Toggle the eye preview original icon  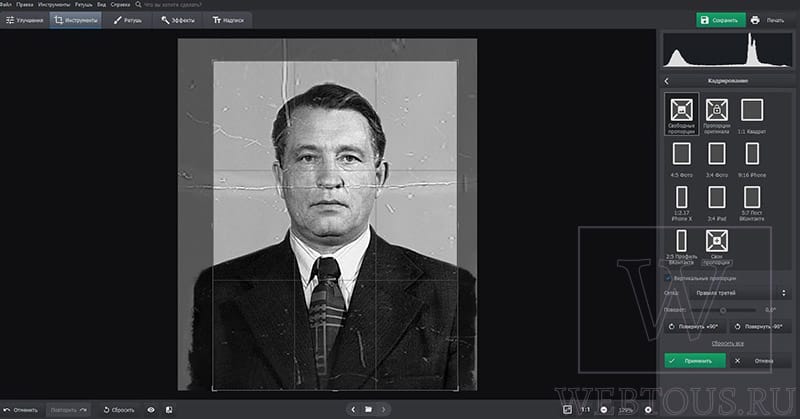pyautogui.click(x=151, y=409)
